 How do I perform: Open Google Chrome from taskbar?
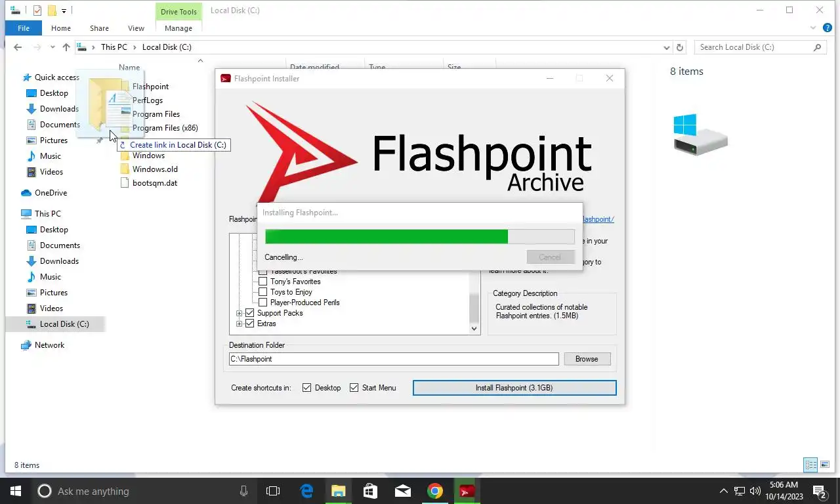tap(434, 491)
